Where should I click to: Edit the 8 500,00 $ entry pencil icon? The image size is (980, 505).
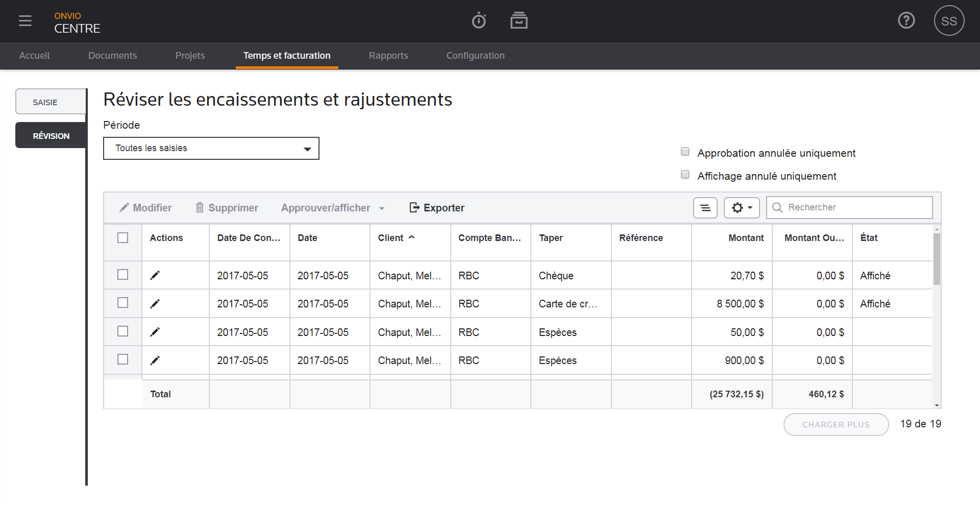point(155,304)
